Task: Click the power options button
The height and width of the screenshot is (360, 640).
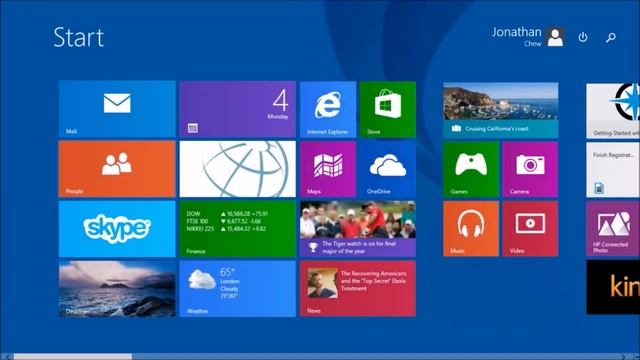Action: (583, 37)
